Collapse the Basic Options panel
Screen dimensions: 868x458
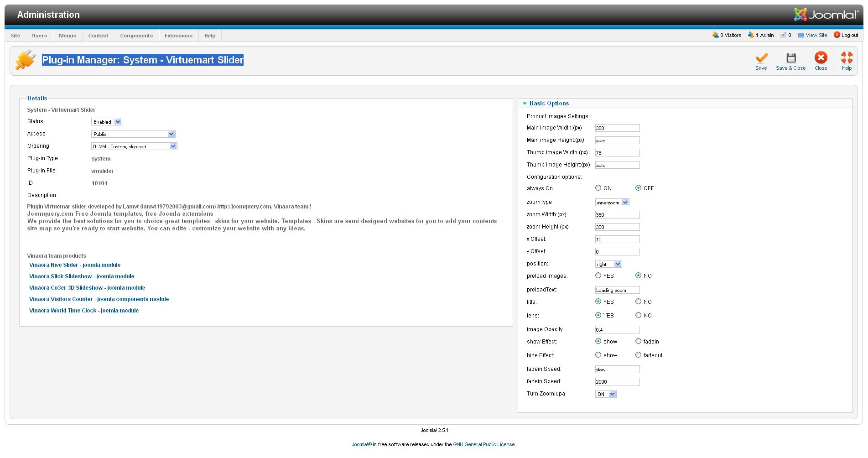point(549,104)
